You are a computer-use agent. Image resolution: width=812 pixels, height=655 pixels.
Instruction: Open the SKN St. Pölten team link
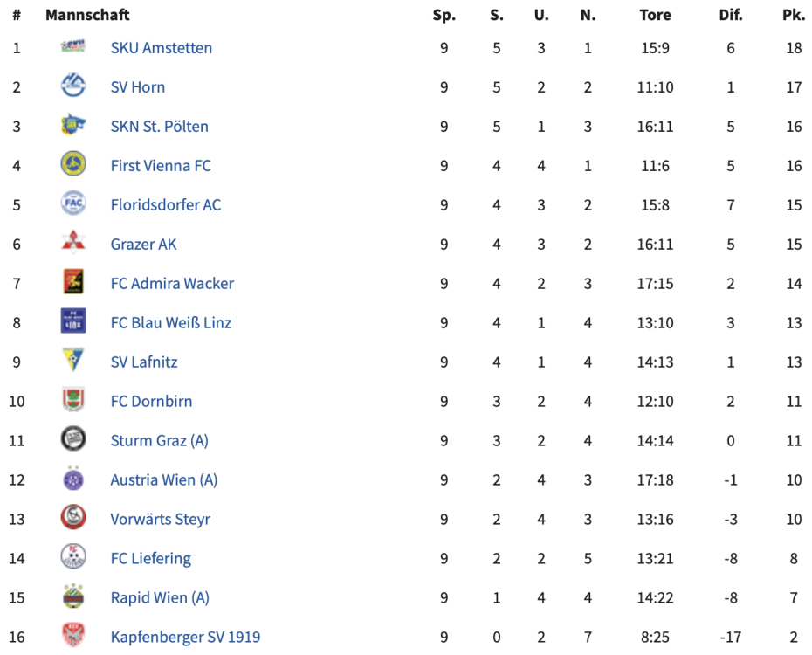click(x=159, y=126)
